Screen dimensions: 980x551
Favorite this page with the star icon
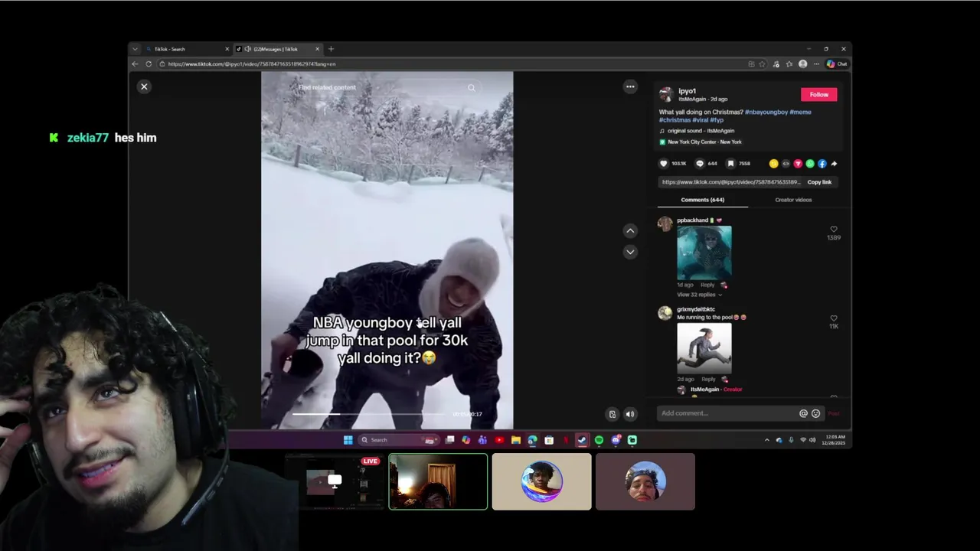pos(762,64)
